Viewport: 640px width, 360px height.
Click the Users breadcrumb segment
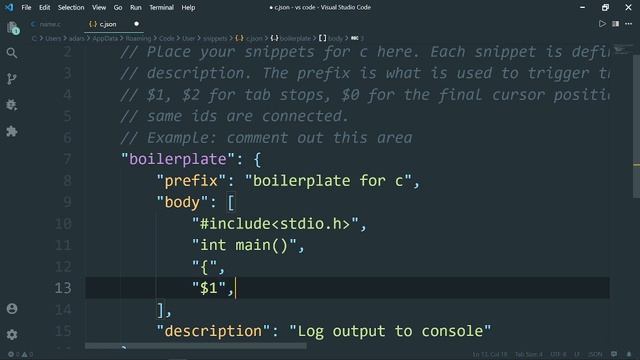53,38
